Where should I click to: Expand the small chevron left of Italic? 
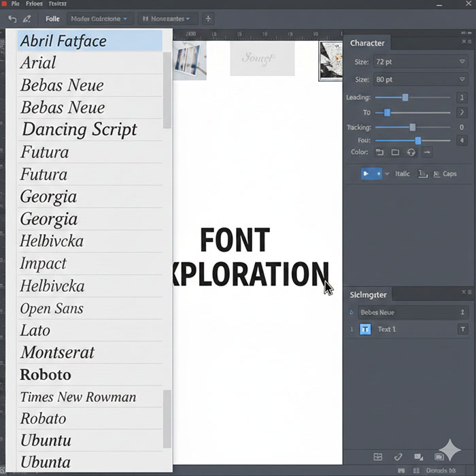coord(387,174)
